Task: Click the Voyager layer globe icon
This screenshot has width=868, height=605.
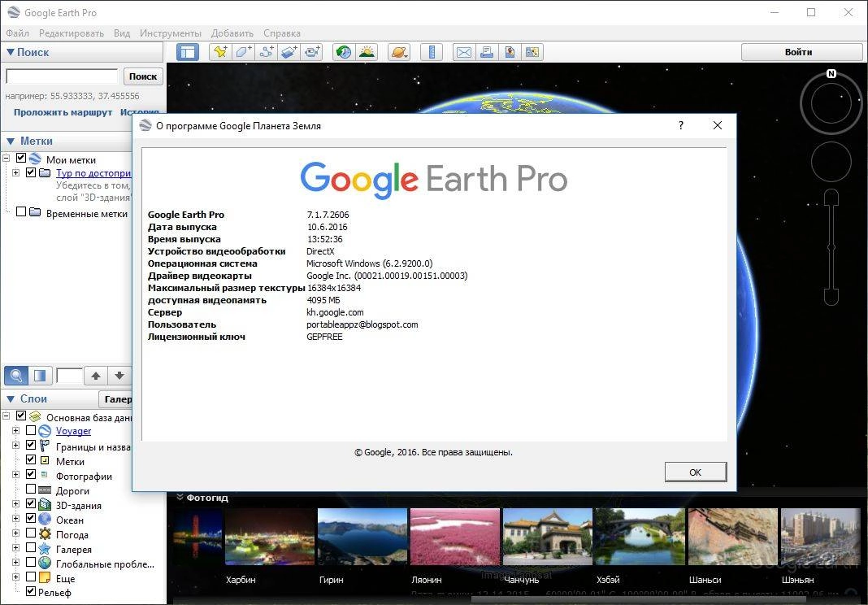Action: click(x=45, y=430)
